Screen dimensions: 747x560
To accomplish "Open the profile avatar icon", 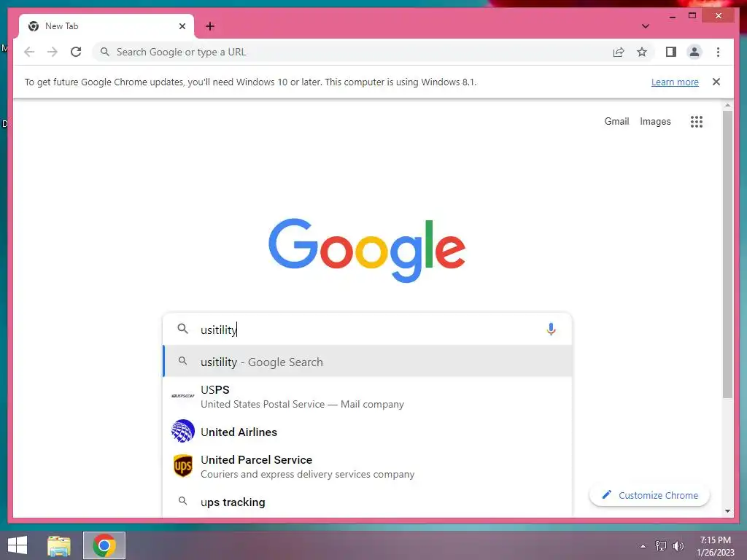I will click(694, 52).
